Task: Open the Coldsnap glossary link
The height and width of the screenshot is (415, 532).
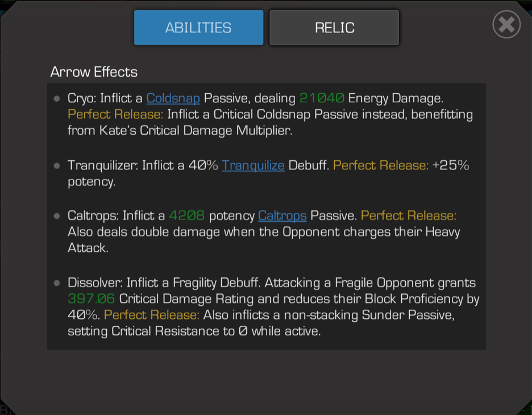Action: pos(173,98)
